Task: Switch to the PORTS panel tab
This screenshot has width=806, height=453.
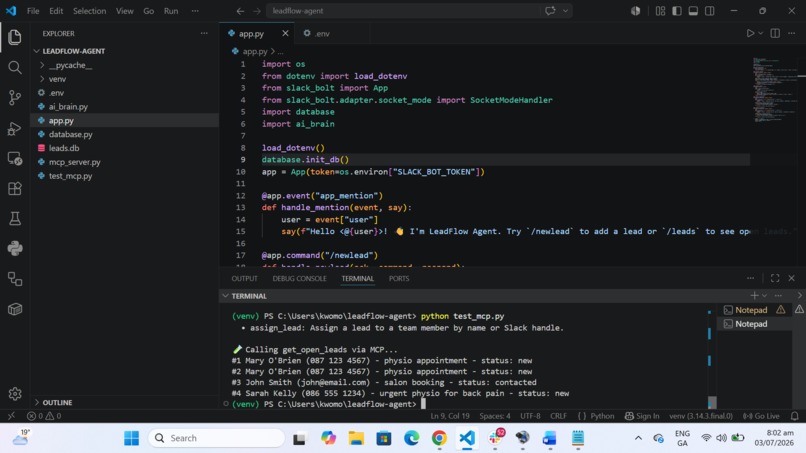Action: [x=399, y=278]
